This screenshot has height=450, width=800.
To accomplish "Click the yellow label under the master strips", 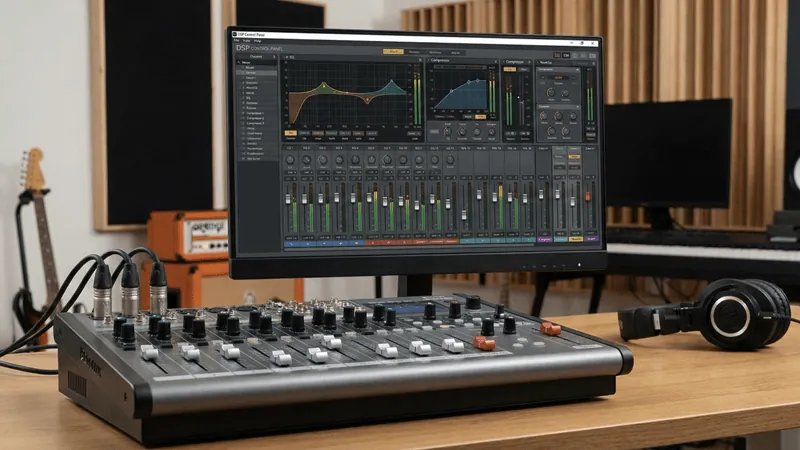I will point(576,239).
